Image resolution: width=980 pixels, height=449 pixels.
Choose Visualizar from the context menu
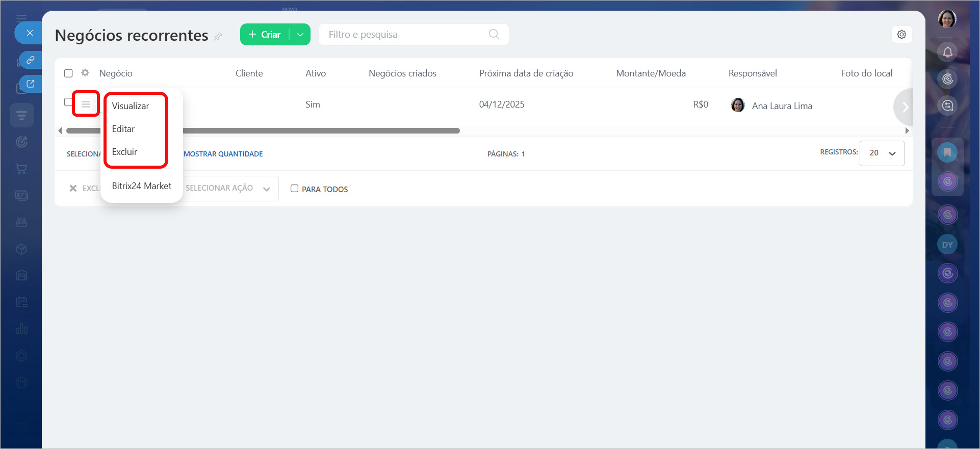[x=131, y=106]
